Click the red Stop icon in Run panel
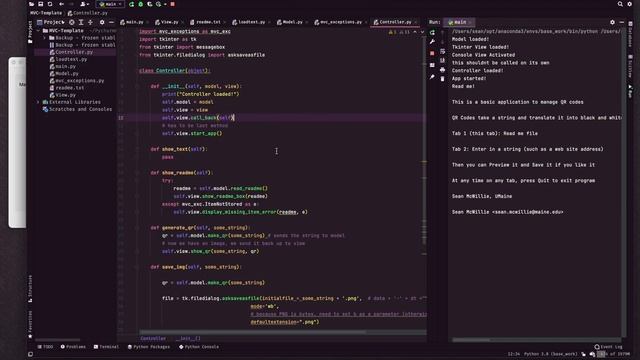 [432, 53]
